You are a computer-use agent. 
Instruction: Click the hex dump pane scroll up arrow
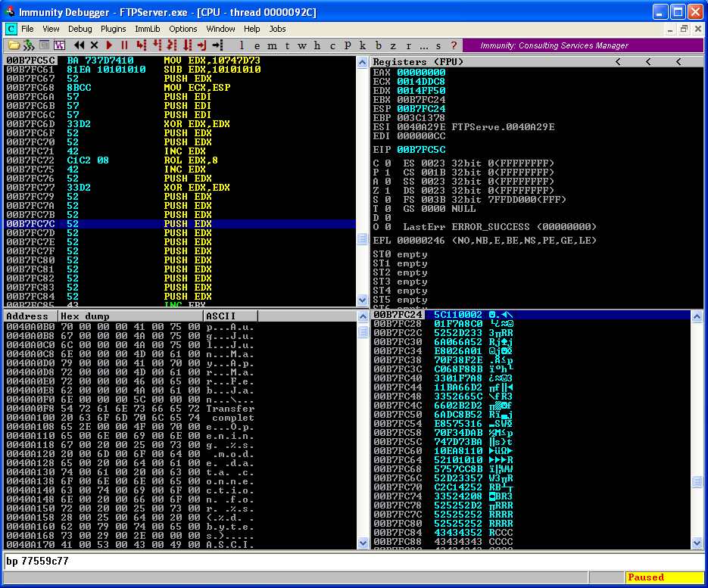363,316
